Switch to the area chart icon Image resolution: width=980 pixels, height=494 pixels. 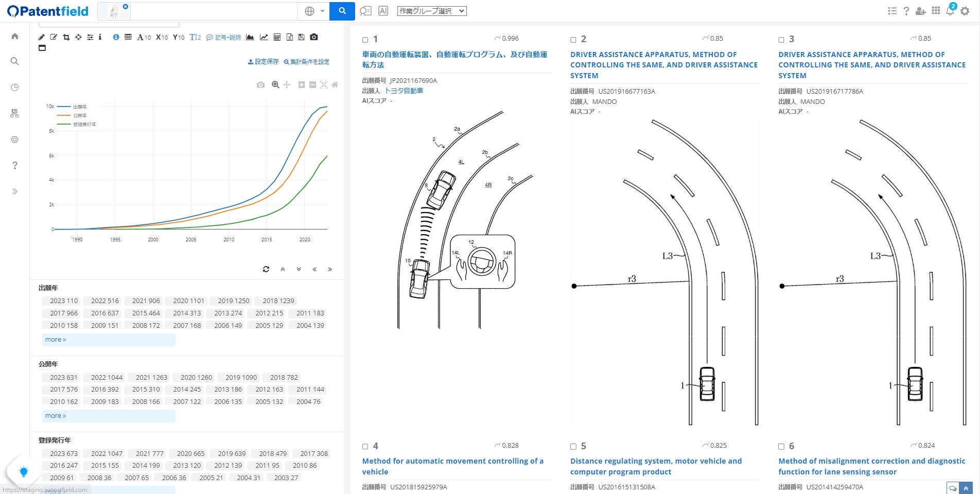(250, 37)
